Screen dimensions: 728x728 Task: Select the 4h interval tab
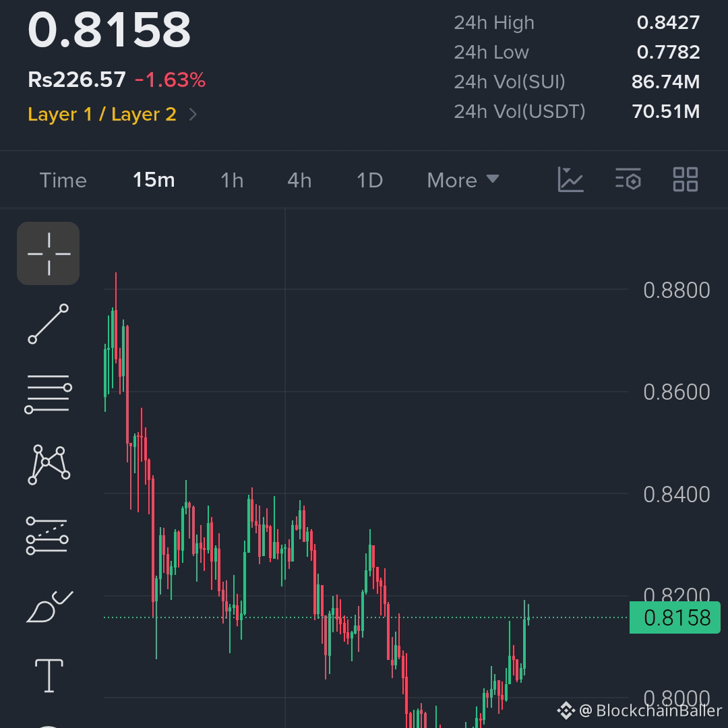(299, 180)
